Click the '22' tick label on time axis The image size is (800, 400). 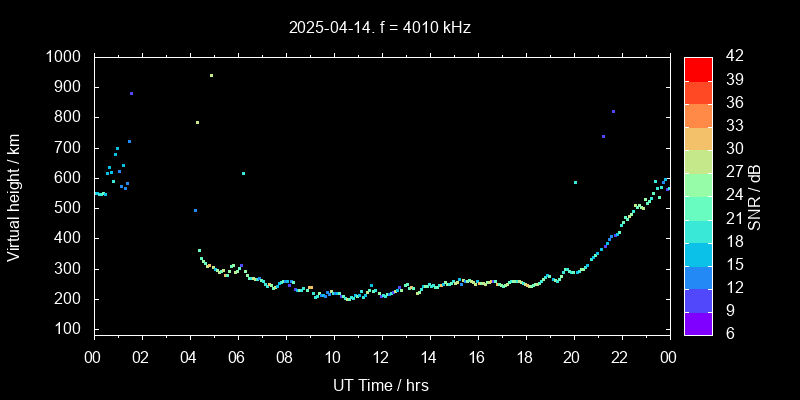[x=620, y=357]
